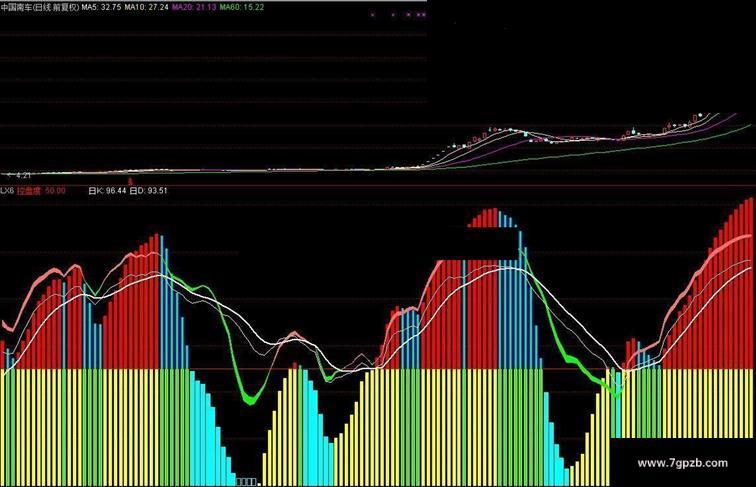
Task: Select the MA10: 27.24 indicator value
Action: click(147, 7)
